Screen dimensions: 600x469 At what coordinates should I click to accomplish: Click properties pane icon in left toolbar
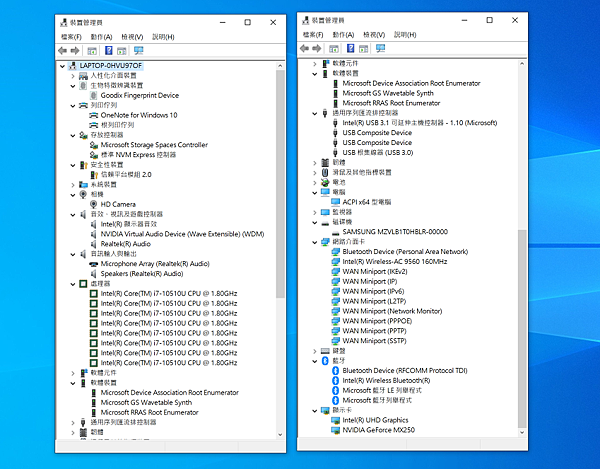point(122,51)
